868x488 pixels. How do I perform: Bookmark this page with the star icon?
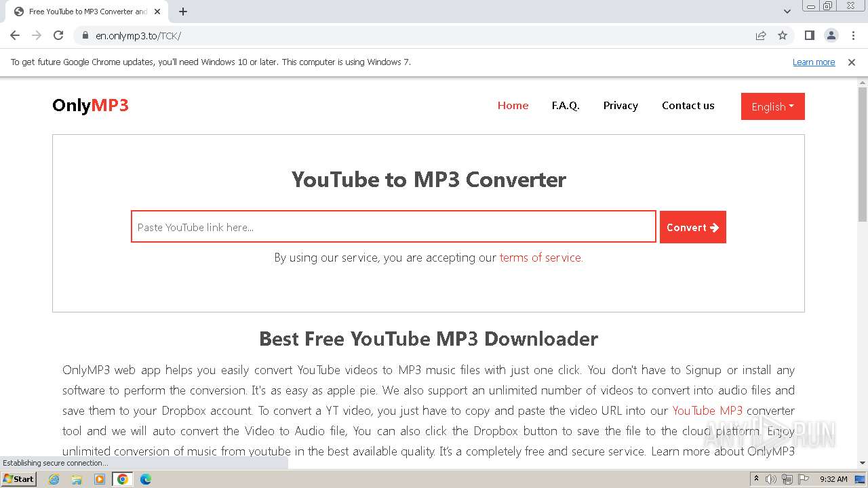(x=783, y=35)
